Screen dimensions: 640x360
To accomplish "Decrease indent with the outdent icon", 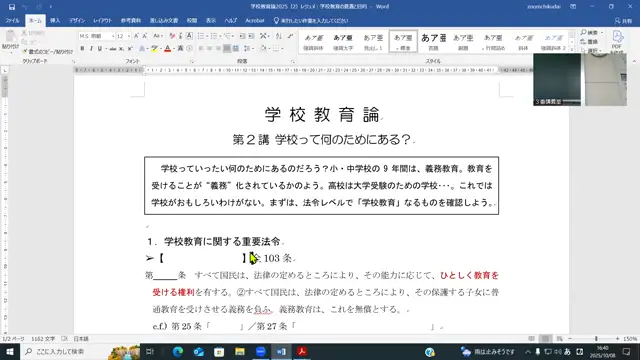I will click(242, 36).
